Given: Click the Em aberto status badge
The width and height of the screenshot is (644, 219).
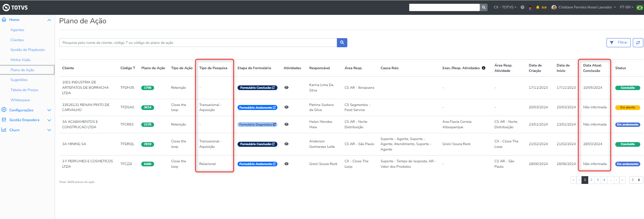Looking at the screenshot, I should click(x=627, y=108).
